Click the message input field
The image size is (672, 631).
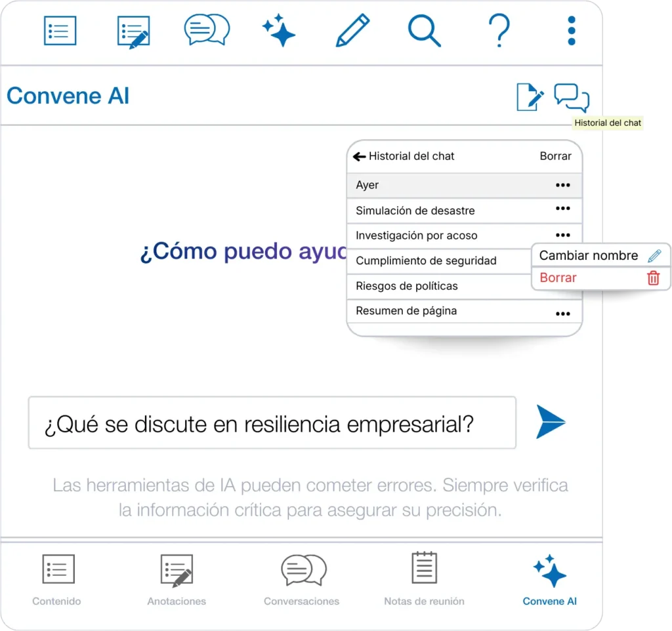[272, 423]
